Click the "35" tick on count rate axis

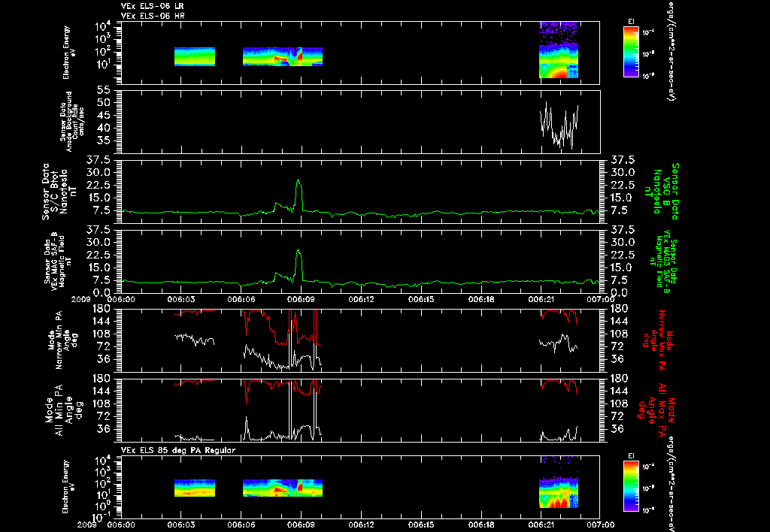click(x=104, y=141)
